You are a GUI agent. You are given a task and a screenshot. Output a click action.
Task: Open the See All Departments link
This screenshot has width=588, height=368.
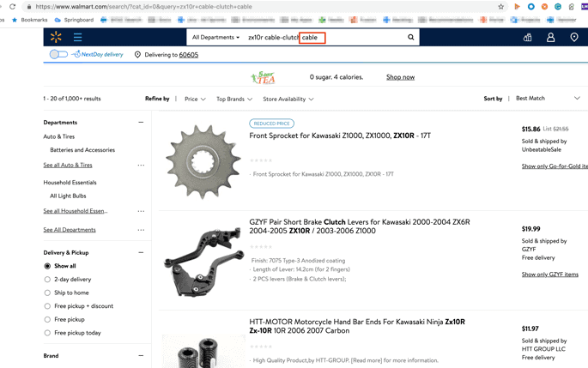point(70,230)
